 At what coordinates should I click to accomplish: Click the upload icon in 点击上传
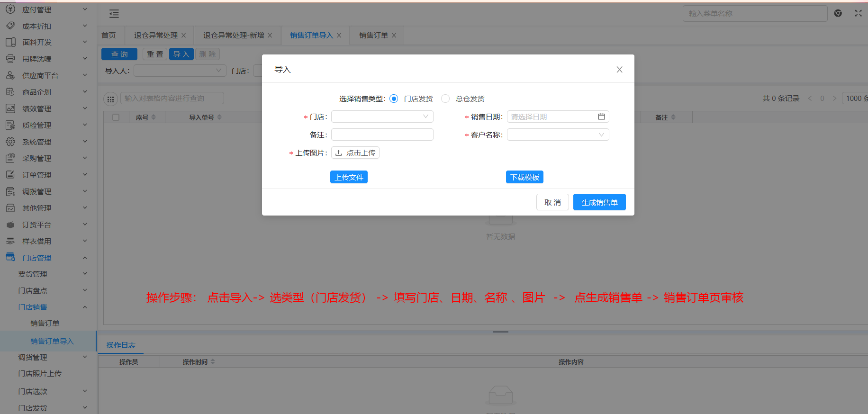339,153
